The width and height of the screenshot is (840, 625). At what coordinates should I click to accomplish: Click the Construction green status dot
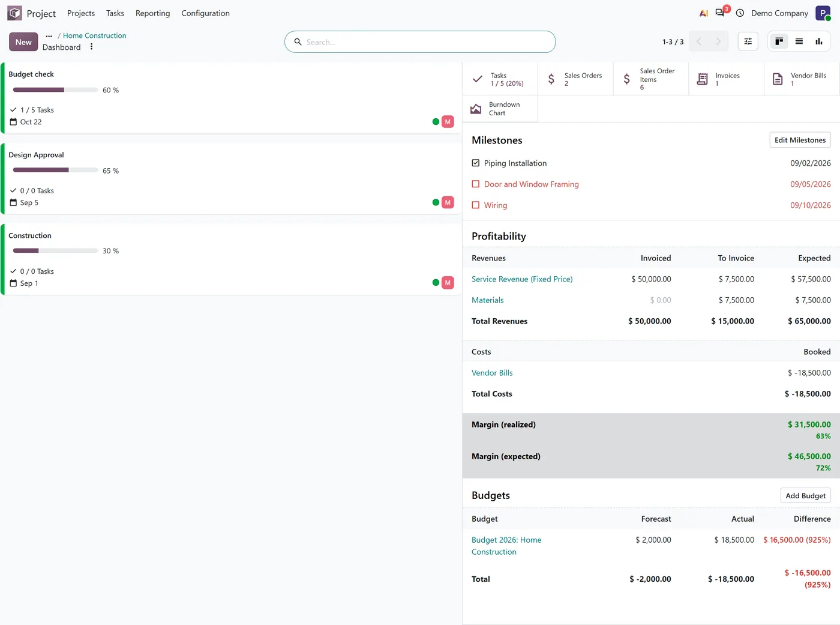coord(436,283)
